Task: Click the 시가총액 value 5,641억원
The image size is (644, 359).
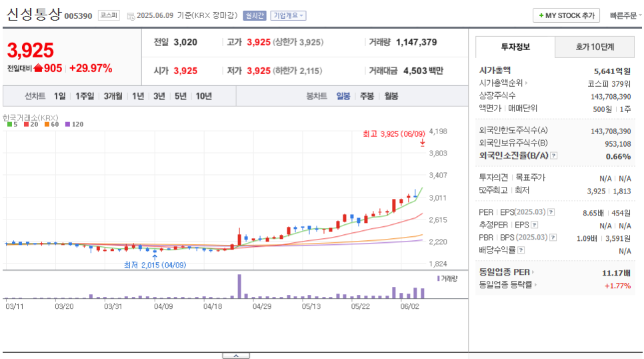Action: click(x=612, y=71)
